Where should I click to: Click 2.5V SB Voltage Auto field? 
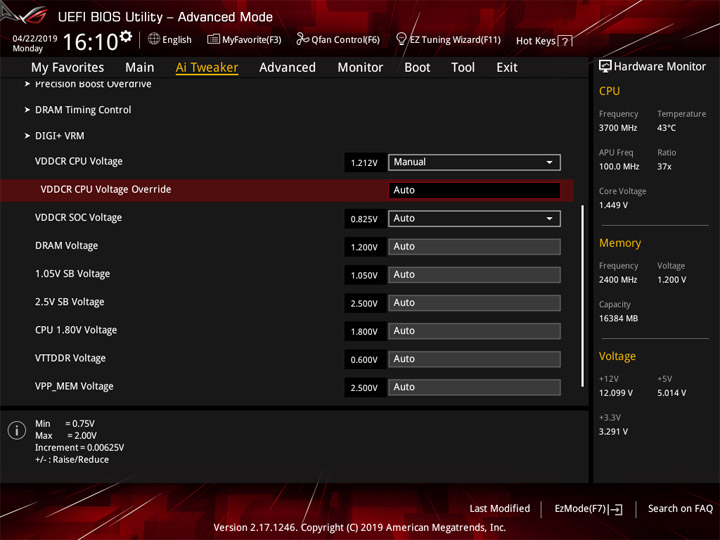tap(474, 303)
